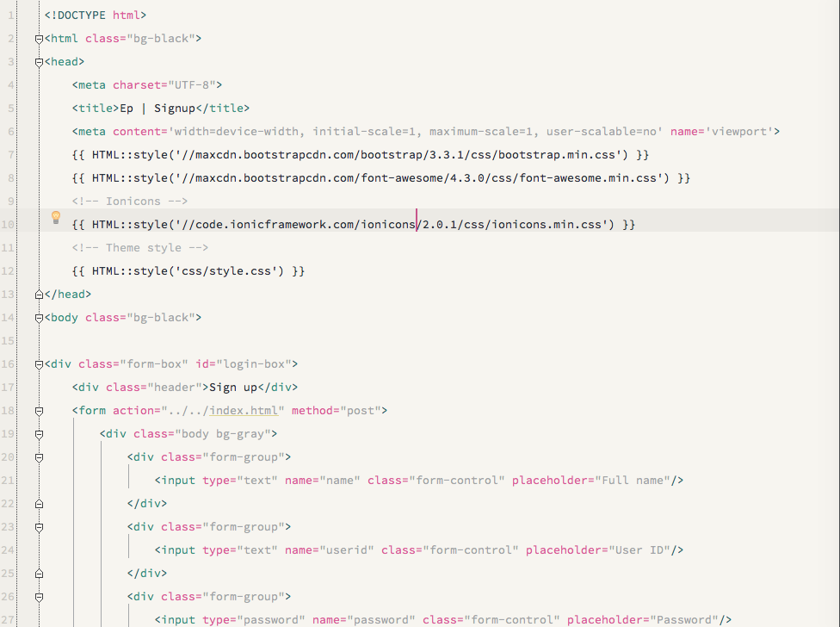
Task: Click the css/style.css string on line 12
Action: click(x=226, y=271)
